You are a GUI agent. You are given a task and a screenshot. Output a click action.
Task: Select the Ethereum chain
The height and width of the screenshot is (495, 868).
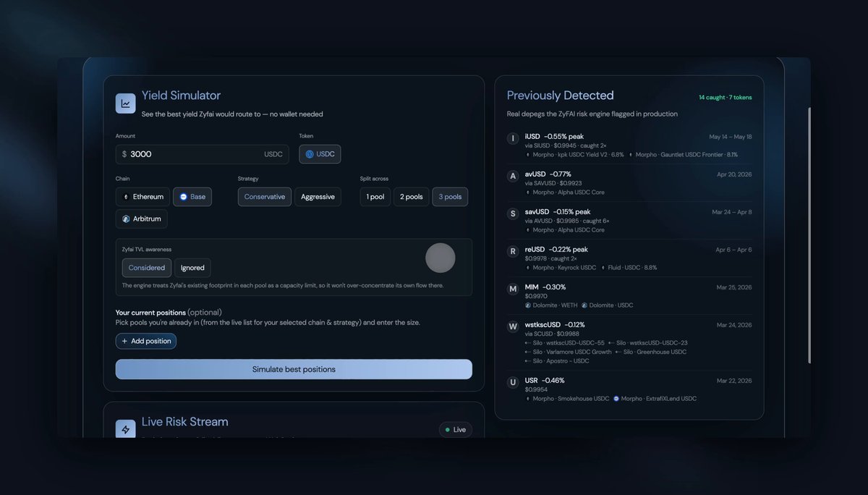pyautogui.click(x=143, y=197)
